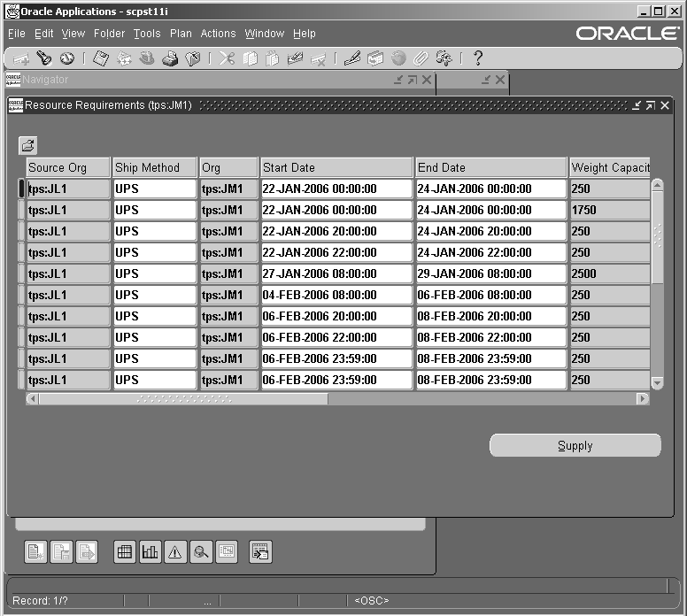Click the vertical scrollbar down arrow
This screenshot has height=616, width=687.
pyautogui.click(x=657, y=383)
